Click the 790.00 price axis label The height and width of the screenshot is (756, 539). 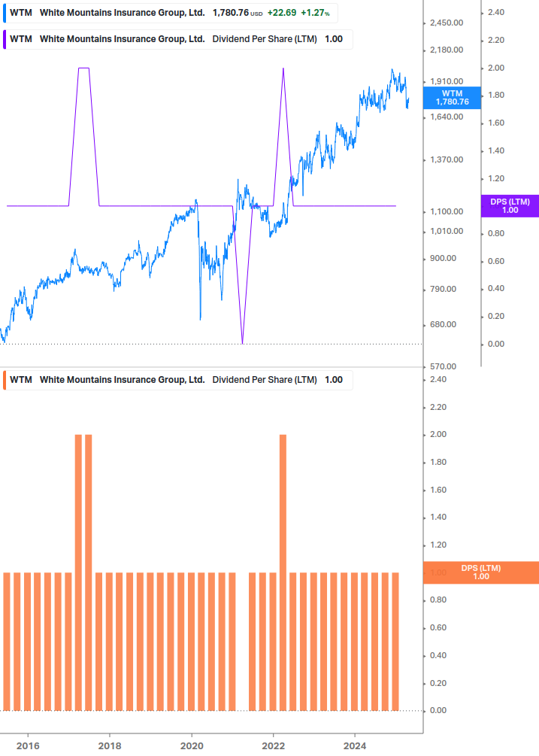tap(443, 290)
